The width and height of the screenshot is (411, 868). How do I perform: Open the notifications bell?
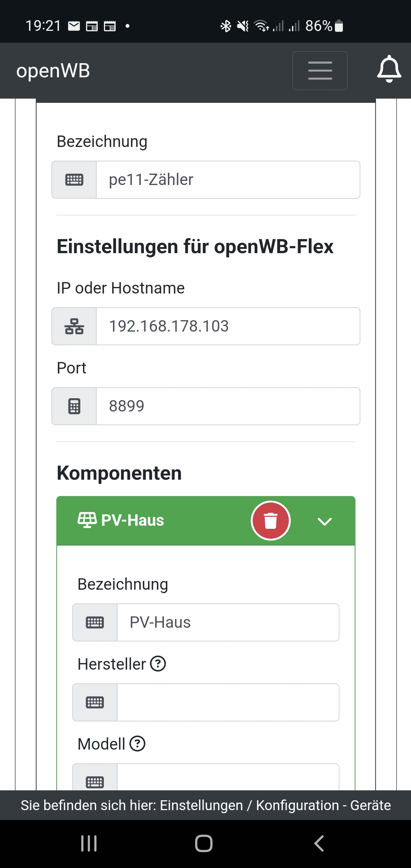pyautogui.click(x=389, y=69)
